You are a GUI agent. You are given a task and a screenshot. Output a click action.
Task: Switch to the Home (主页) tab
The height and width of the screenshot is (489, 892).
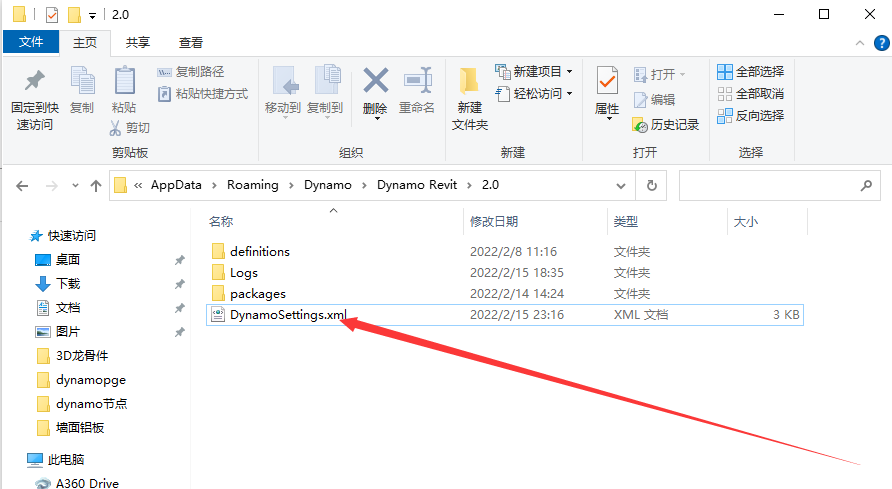(x=85, y=43)
